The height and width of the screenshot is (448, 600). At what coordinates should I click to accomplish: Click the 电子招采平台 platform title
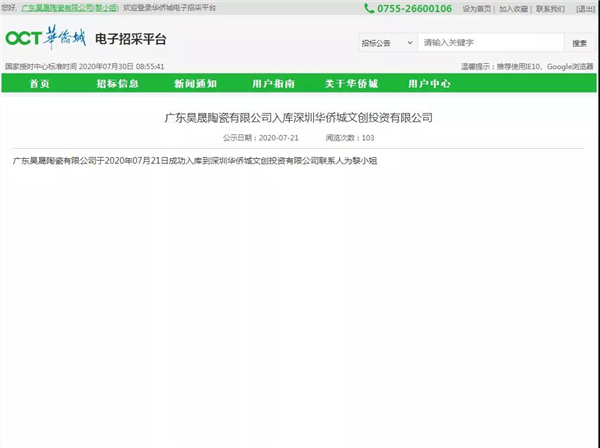pos(130,40)
